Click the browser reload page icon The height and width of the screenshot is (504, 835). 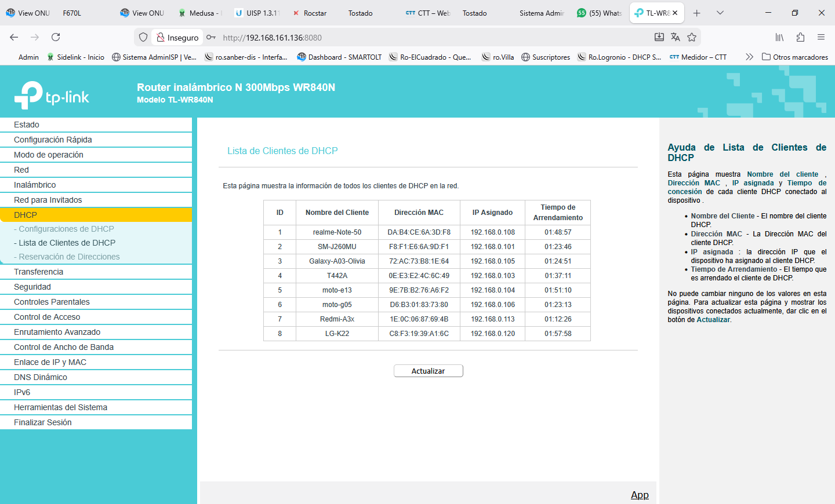pyautogui.click(x=56, y=37)
